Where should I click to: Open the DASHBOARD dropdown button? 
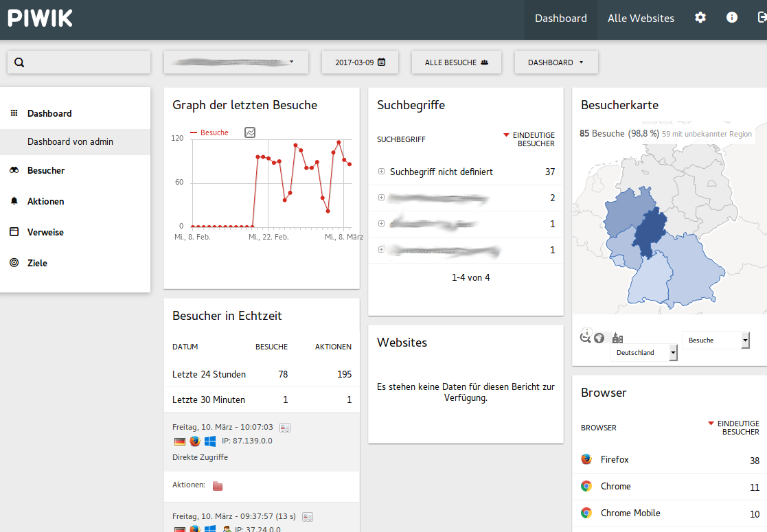pos(556,62)
